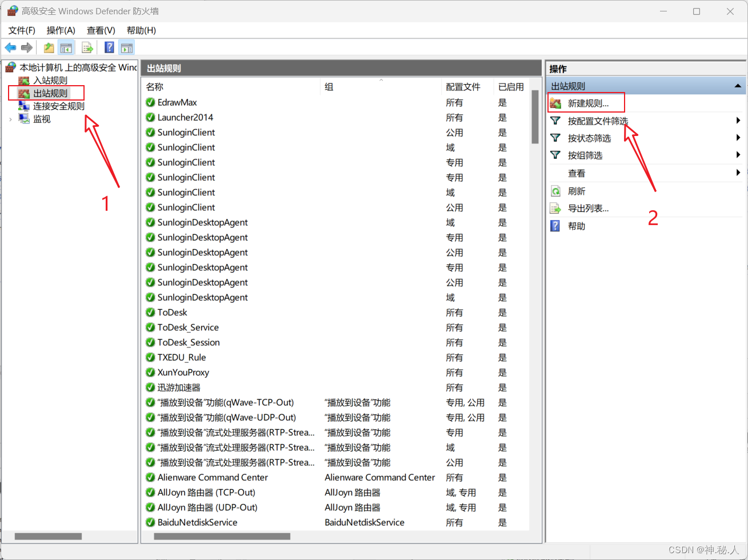The image size is (748, 560).
Task: Open the 按配置文件筛选 submenu arrow
Action: 738,121
